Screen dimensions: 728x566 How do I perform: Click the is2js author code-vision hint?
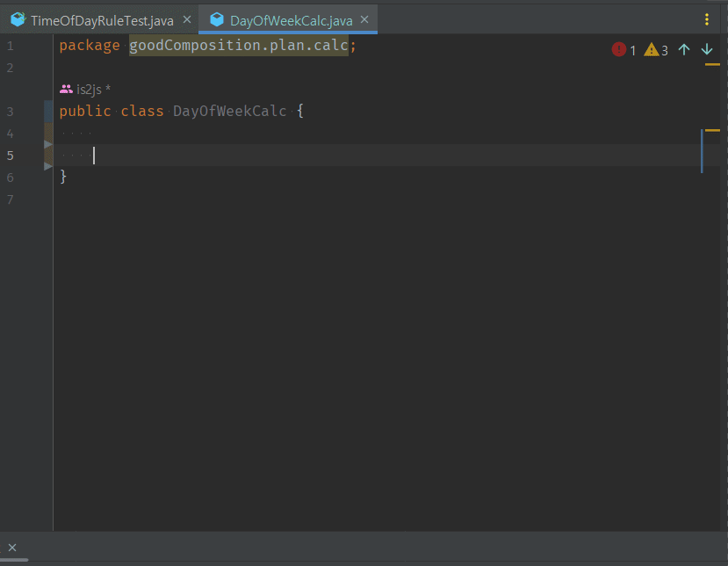pos(93,89)
